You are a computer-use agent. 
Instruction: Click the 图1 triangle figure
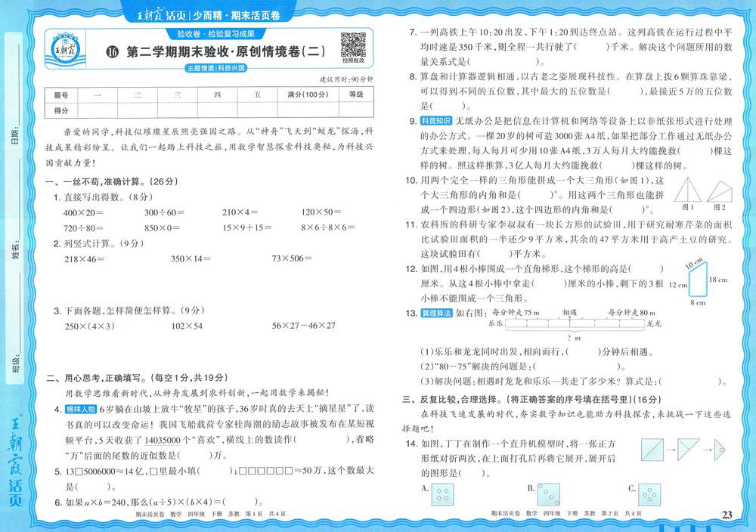(x=687, y=190)
